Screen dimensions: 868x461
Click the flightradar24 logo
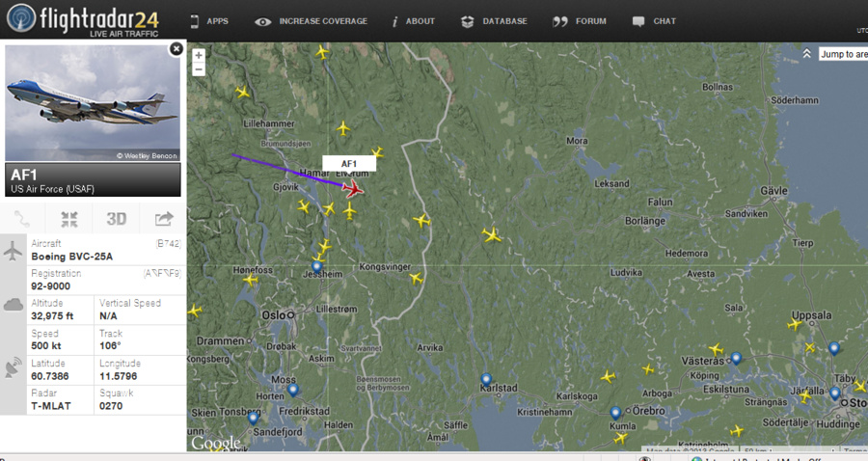point(83,20)
